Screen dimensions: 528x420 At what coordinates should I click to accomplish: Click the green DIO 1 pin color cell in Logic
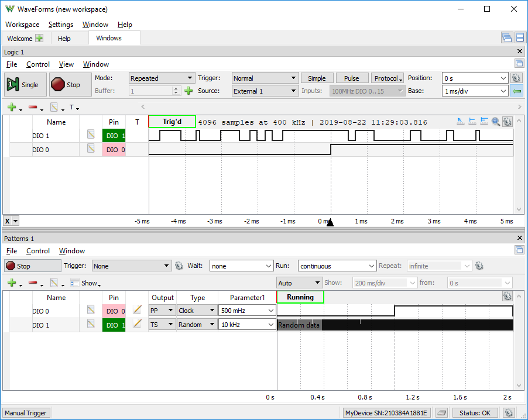(x=114, y=136)
